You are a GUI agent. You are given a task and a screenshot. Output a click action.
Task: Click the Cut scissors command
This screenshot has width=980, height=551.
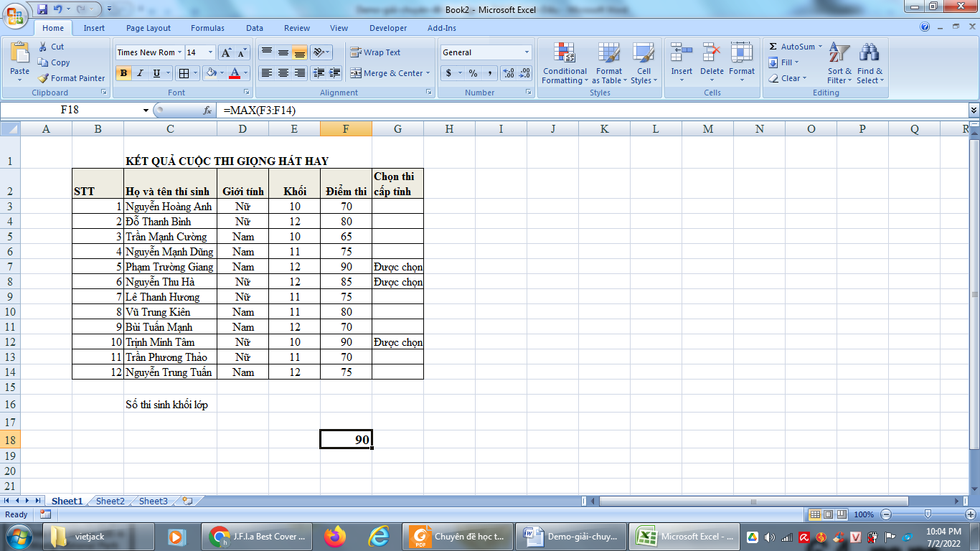(x=51, y=47)
